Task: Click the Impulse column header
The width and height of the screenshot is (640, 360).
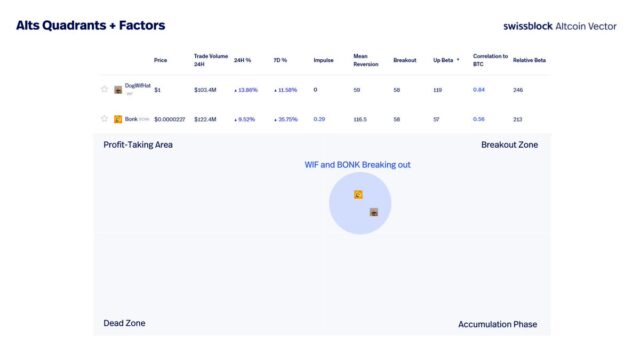Action: [323, 60]
